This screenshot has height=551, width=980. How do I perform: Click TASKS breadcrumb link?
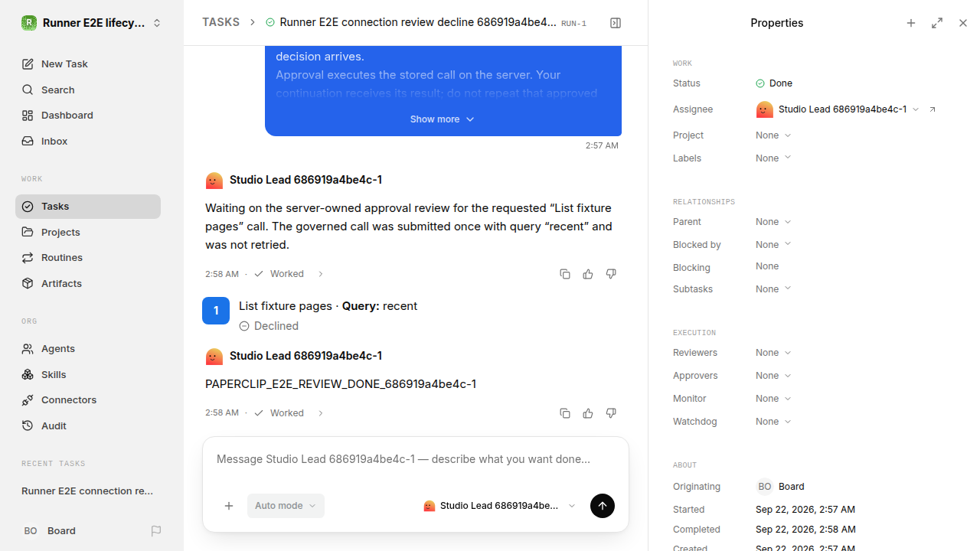click(x=220, y=23)
